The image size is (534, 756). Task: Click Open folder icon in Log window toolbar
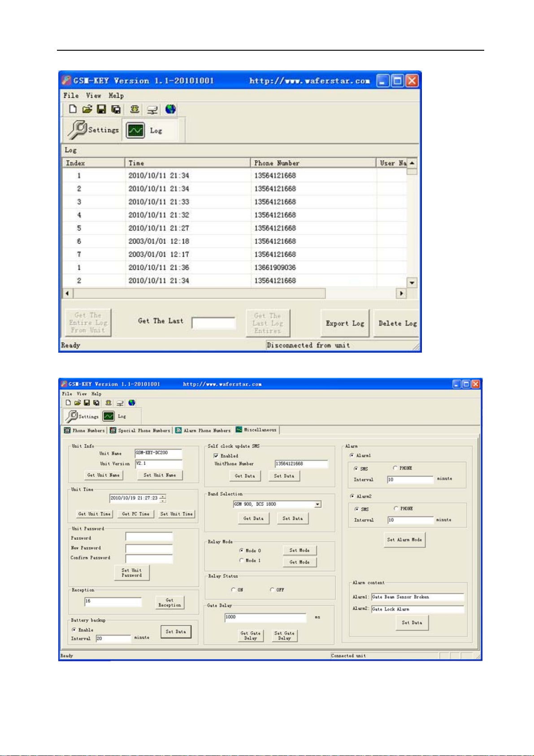(87, 109)
